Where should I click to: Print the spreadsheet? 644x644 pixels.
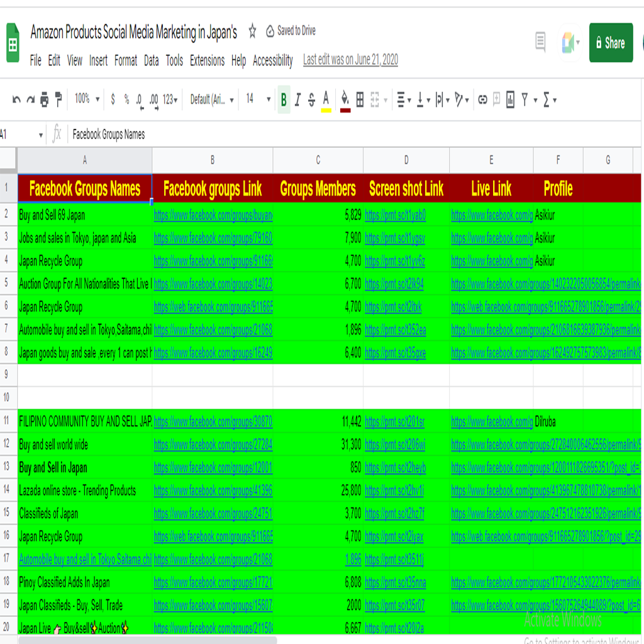45,99
